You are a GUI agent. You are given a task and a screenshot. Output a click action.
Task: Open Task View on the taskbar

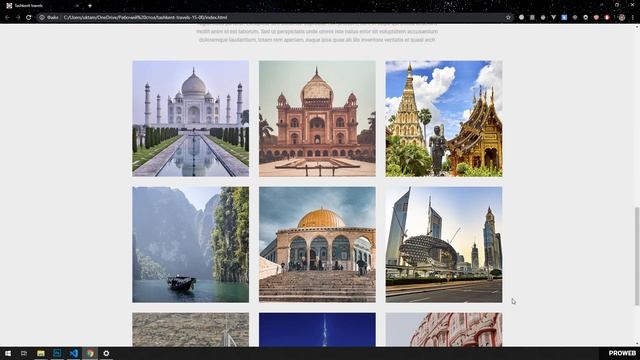pos(24,353)
